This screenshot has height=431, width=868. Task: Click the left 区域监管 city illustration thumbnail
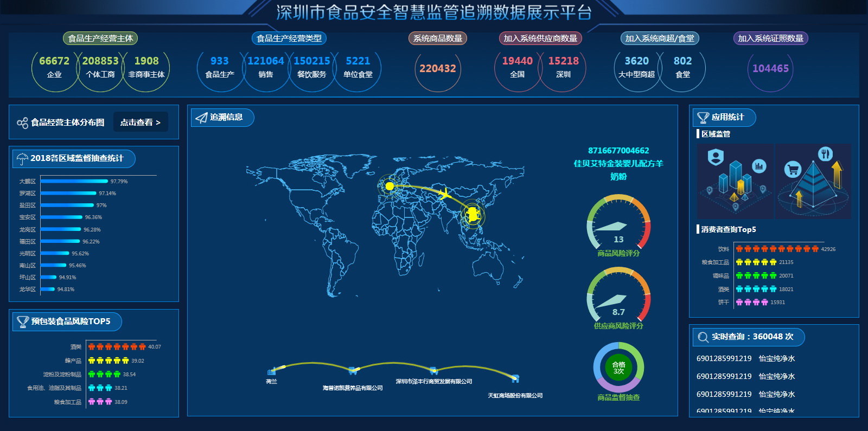click(735, 181)
